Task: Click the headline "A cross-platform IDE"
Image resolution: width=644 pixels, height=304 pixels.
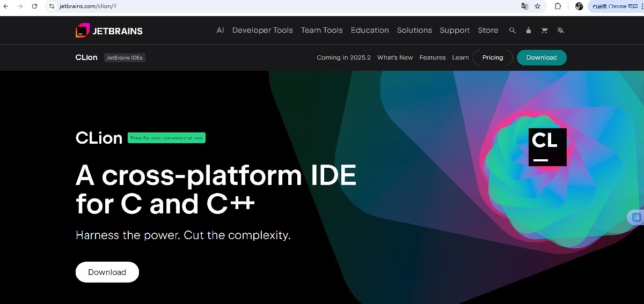Action: 216,175
